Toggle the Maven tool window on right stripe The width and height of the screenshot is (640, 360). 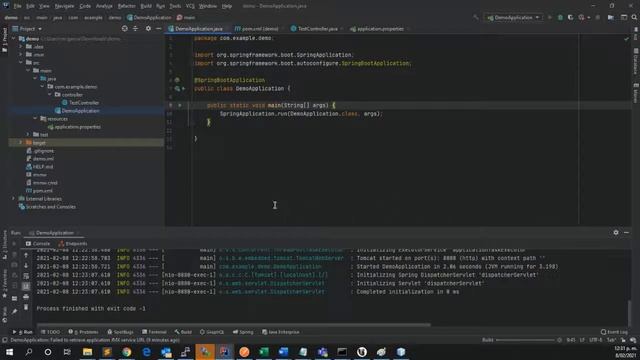[x=636, y=93]
